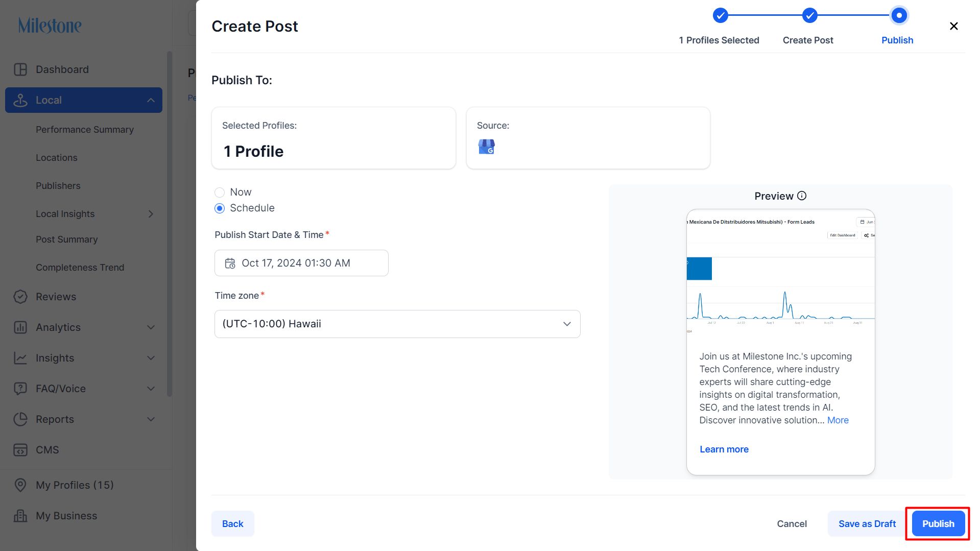
Task: Expand the Analytics menu chevron
Action: [151, 327]
